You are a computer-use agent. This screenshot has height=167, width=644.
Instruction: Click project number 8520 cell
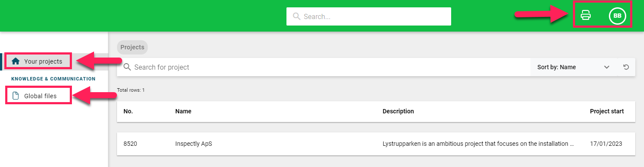(x=130, y=144)
